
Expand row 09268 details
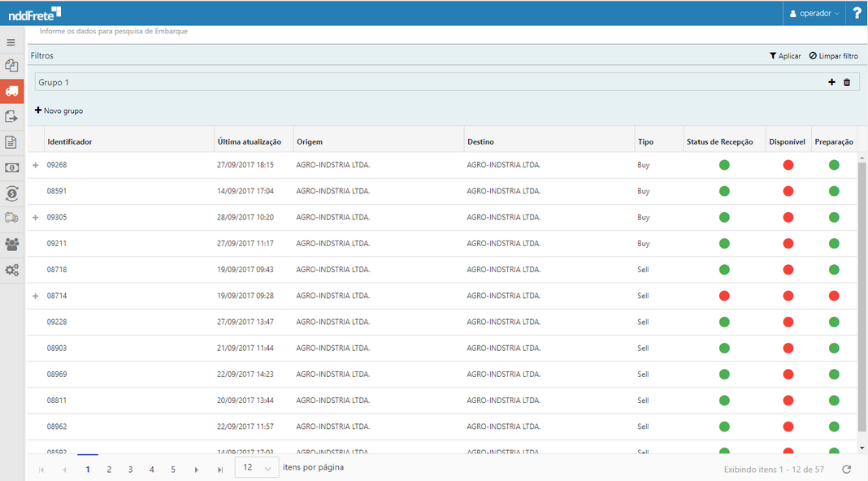click(35, 166)
